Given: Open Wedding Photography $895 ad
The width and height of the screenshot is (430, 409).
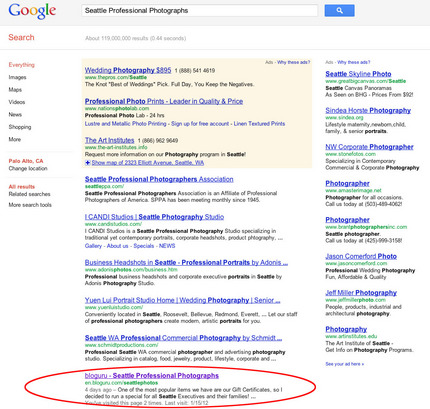Looking at the screenshot, I should pos(128,70).
